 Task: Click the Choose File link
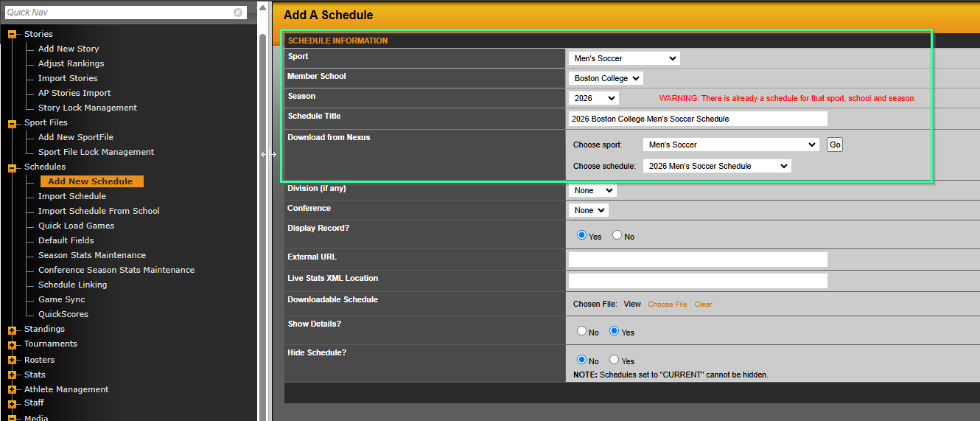click(668, 304)
